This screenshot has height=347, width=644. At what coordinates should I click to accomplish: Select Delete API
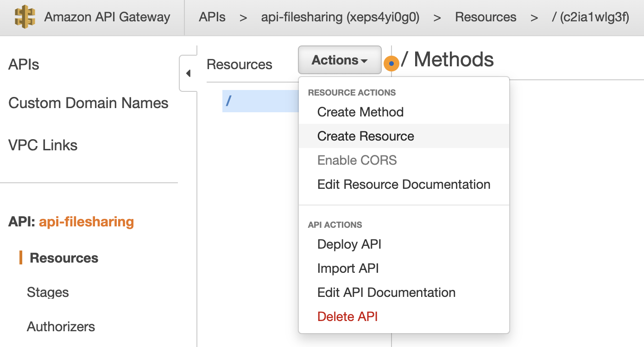pos(347,316)
